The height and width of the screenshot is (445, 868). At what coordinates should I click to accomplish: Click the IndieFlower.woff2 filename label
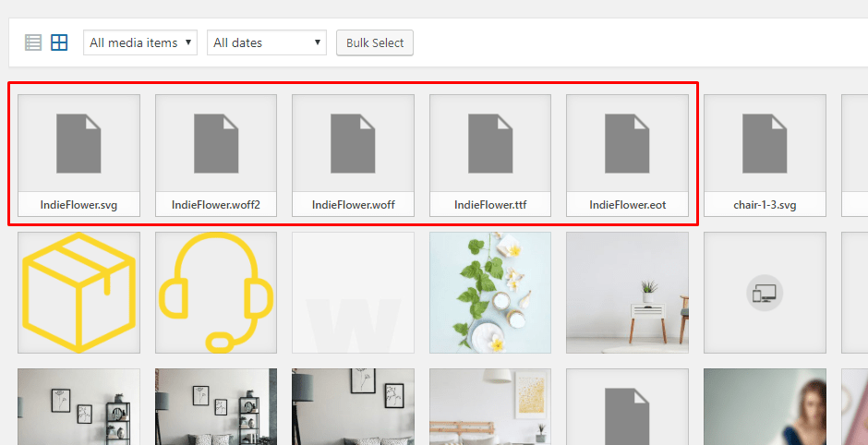216,205
